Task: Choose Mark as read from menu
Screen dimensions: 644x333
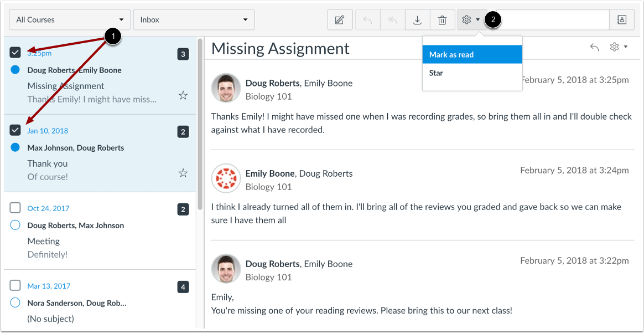Action: 472,54
